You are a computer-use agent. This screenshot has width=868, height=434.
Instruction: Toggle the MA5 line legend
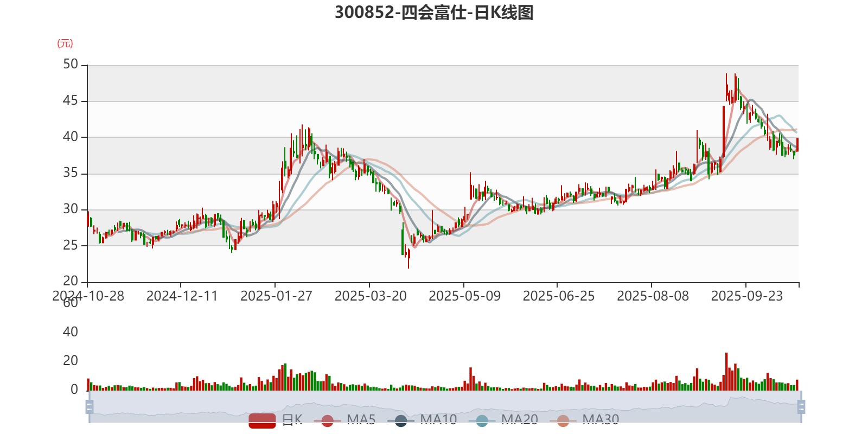click(344, 420)
